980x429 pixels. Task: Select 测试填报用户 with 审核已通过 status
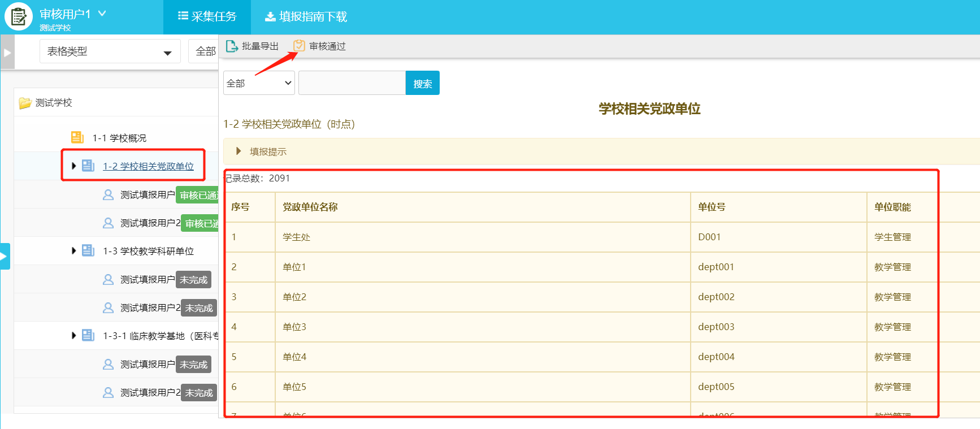coord(148,195)
